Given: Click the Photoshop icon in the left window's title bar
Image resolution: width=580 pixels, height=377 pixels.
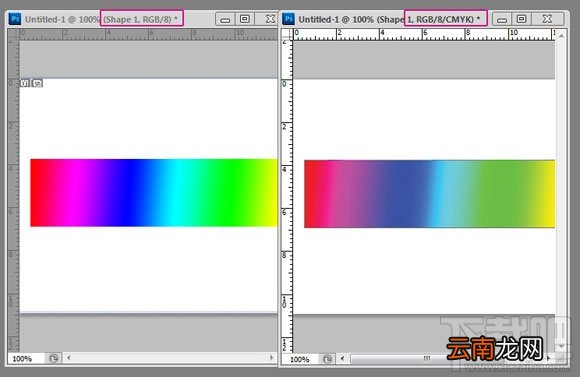Looking at the screenshot, I should 14,19.
